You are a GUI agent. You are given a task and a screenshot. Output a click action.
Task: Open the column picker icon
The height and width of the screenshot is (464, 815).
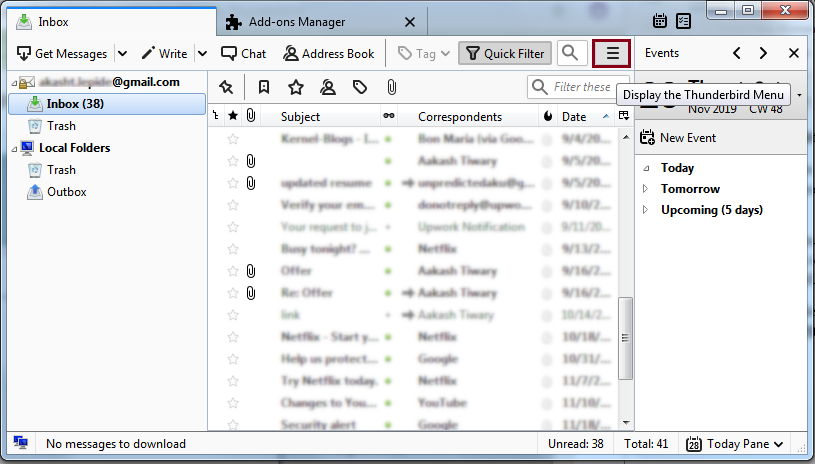(624, 116)
